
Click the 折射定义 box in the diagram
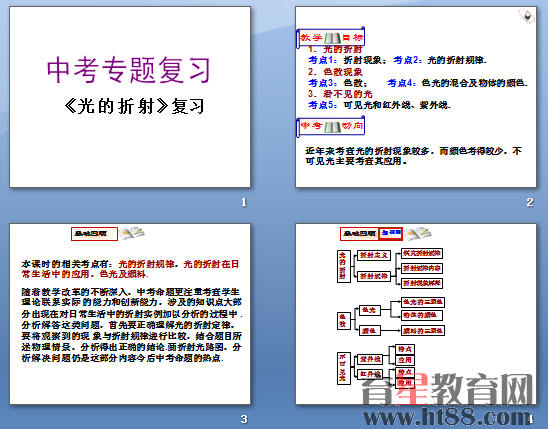point(374,255)
